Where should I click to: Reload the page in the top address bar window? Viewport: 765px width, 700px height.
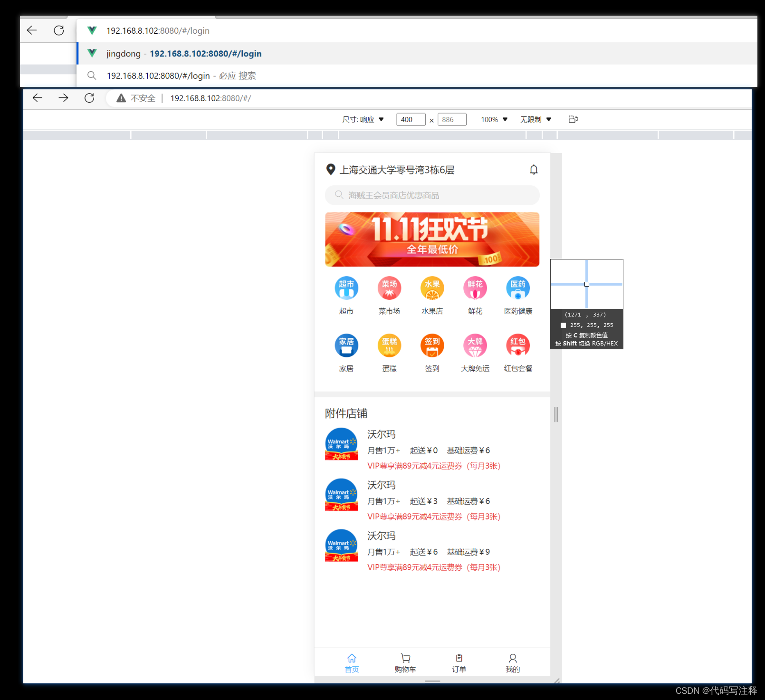click(x=59, y=30)
